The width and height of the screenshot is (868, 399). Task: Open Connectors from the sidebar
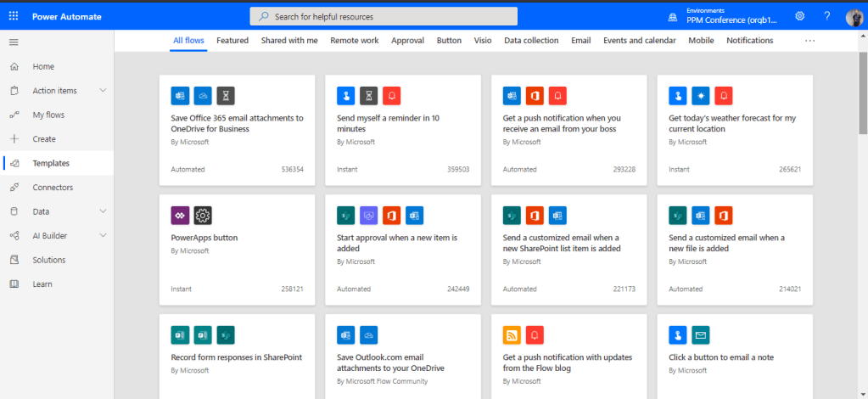point(53,188)
